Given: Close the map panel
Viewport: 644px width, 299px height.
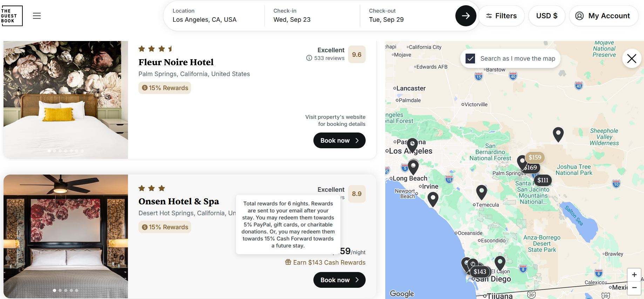Looking at the screenshot, I should (x=632, y=59).
